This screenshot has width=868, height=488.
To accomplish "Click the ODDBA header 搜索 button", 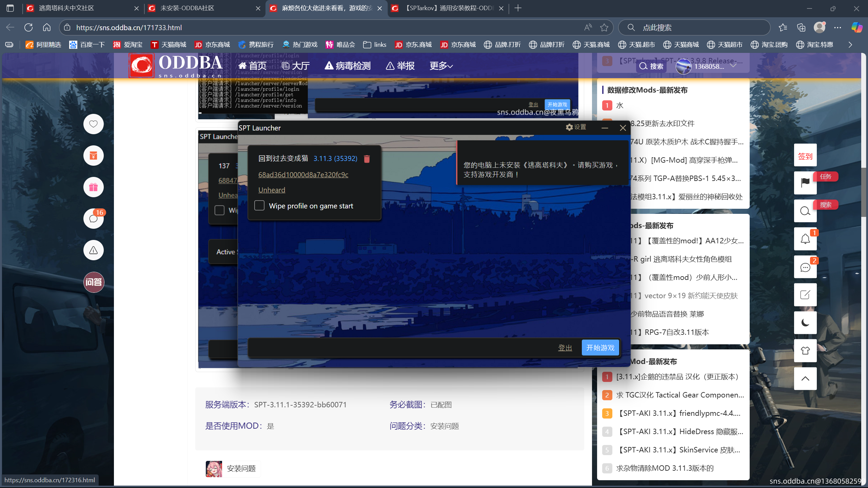I will coord(651,66).
